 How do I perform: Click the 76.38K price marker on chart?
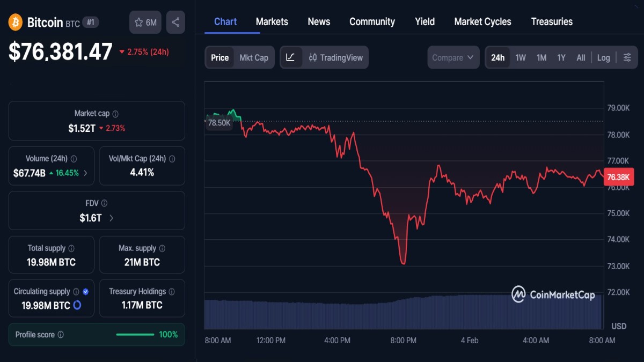click(618, 176)
